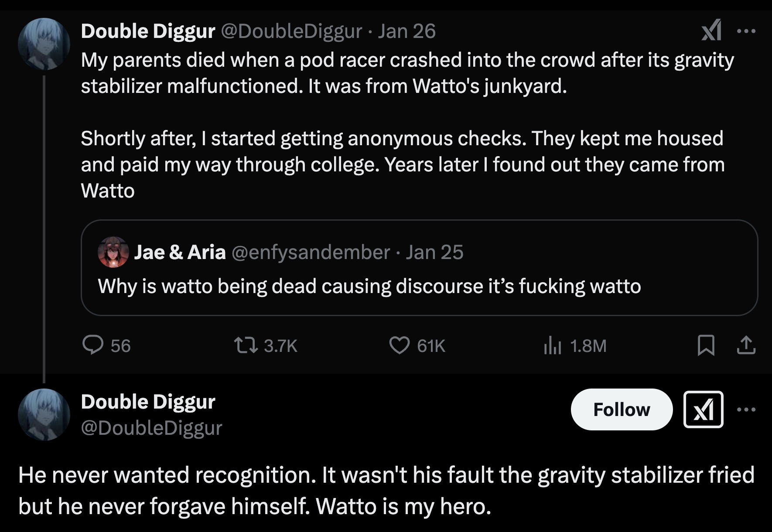Image resolution: width=772 pixels, height=532 pixels.
Task: Visit Double Diggur's profile name
Action: [x=148, y=31]
